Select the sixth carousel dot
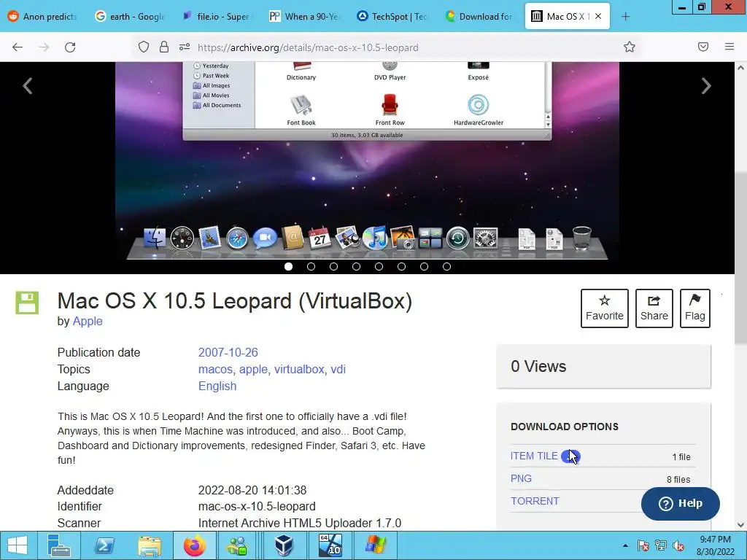747x560 pixels. [x=402, y=267]
